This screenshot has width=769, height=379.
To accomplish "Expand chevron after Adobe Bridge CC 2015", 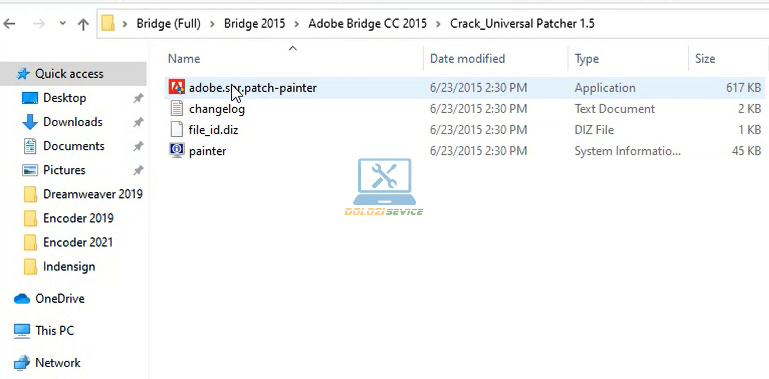I will [x=438, y=24].
